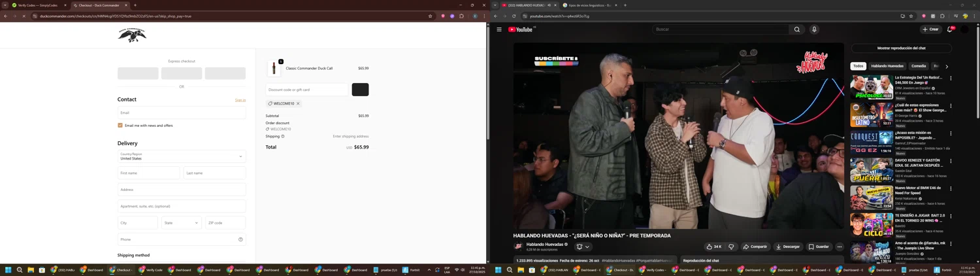This screenshot has height=276, width=980.
Task: Select the 'Checkout - Duck Commander' tab
Action: point(101,5)
